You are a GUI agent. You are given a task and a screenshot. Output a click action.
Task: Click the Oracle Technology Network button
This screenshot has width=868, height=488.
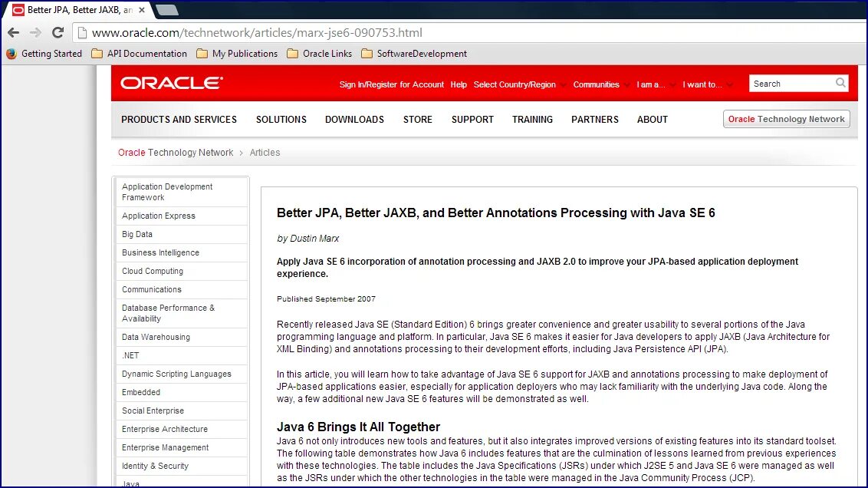coord(786,119)
